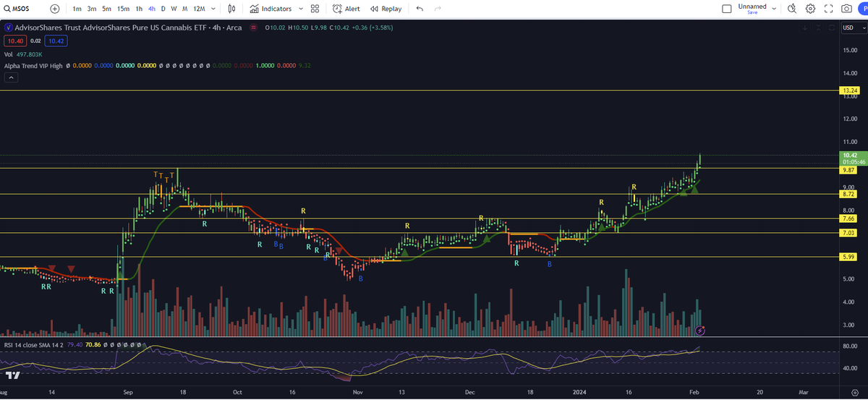Click the maximize pane icon
The height and width of the screenshot is (400, 868).
833,27
